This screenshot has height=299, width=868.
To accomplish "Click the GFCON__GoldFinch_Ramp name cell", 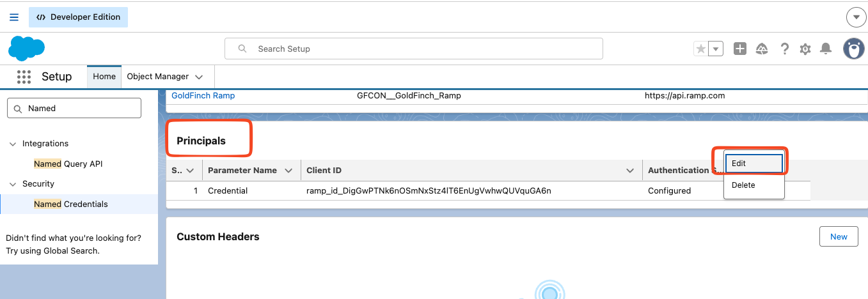I will pyautogui.click(x=409, y=96).
